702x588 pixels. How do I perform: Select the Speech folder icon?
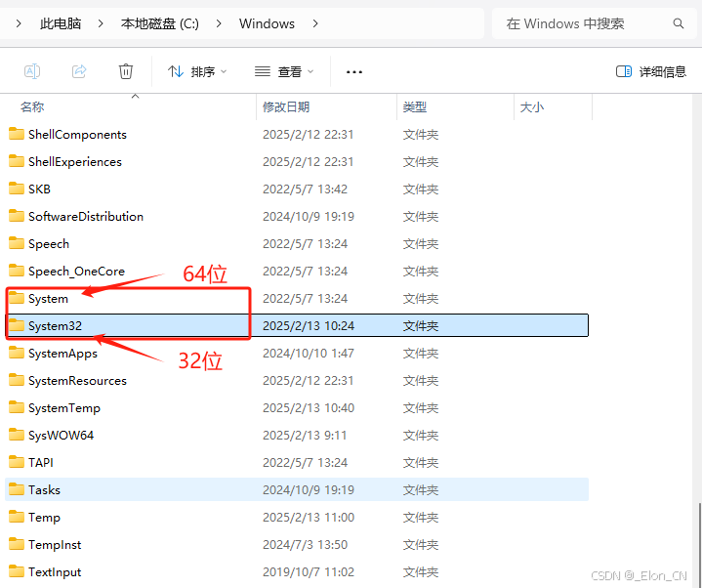[x=17, y=243]
